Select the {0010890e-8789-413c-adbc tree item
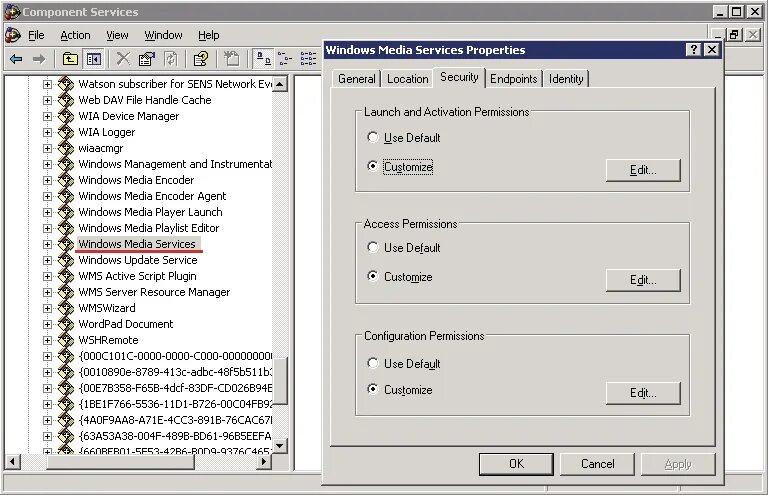 175,372
